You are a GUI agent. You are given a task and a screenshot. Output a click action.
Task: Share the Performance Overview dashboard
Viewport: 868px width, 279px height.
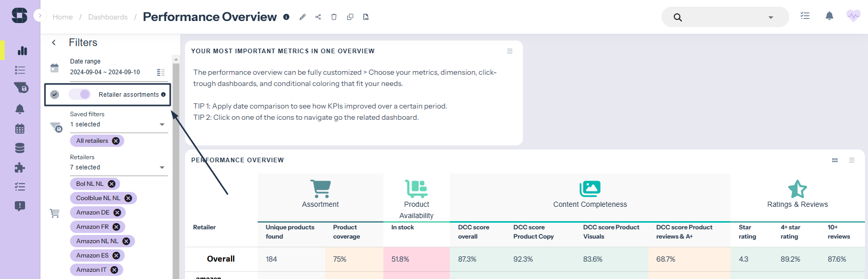318,17
